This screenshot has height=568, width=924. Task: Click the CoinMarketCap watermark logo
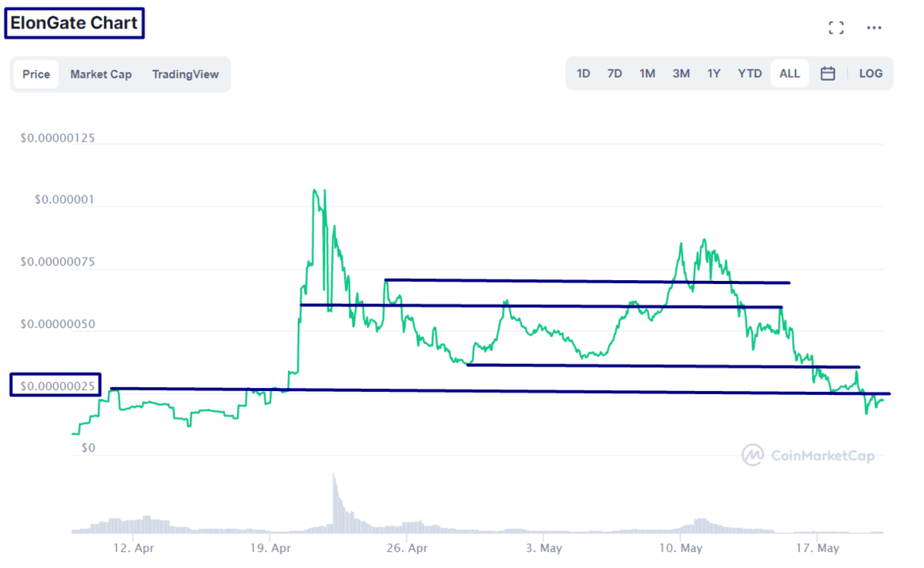pyautogui.click(x=808, y=456)
